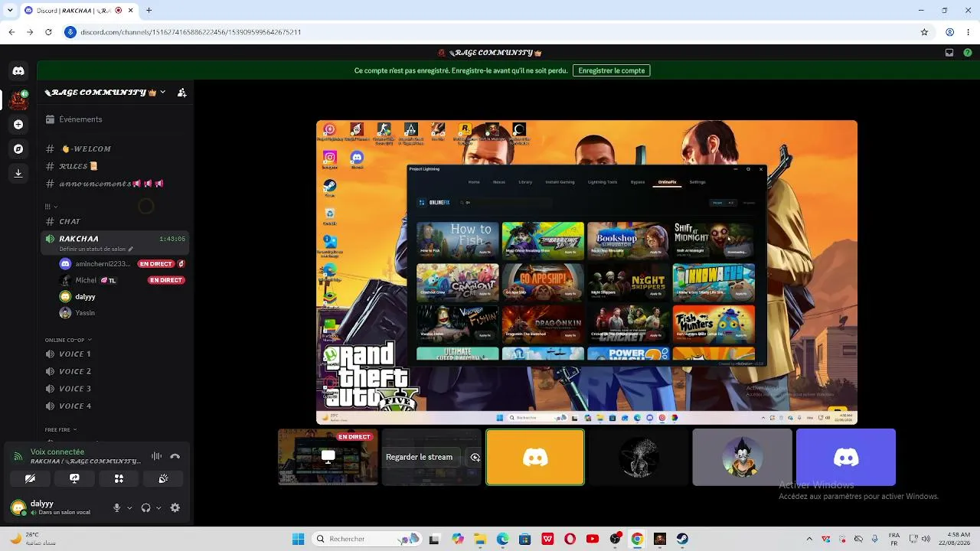The height and width of the screenshot is (551, 980).
Task: Open Discord user settings gear
Action: tap(175, 507)
